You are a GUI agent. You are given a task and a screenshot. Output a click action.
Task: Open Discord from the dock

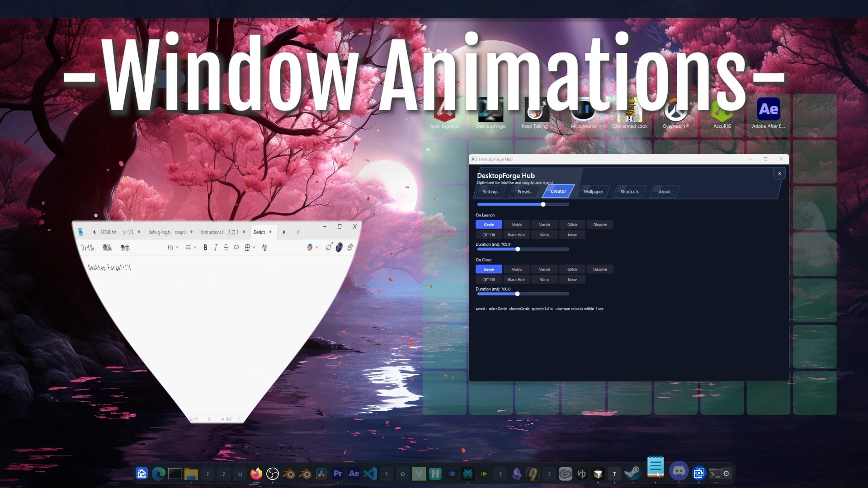[x=679, y=471]
